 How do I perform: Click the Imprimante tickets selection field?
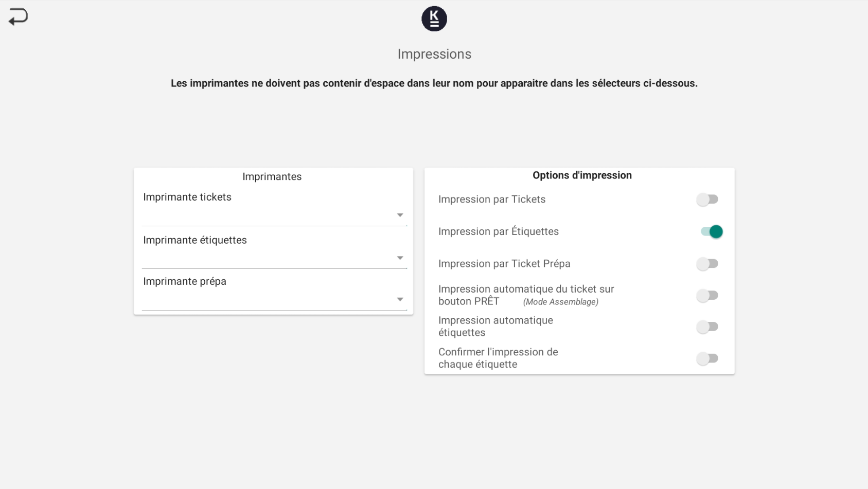click(x=268, y=215)
